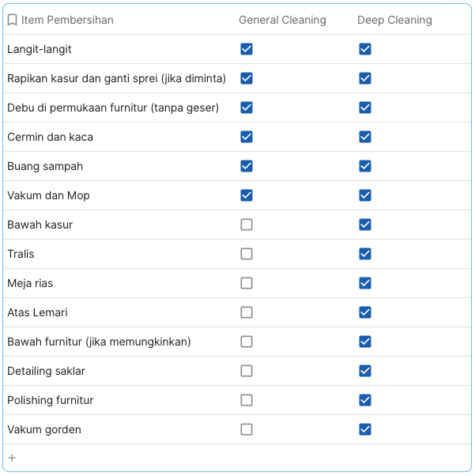Screen dimensions: 475x476
Task: Click the bookmark icon beside Item Pembersihan
Action: [x=13, y=20]
